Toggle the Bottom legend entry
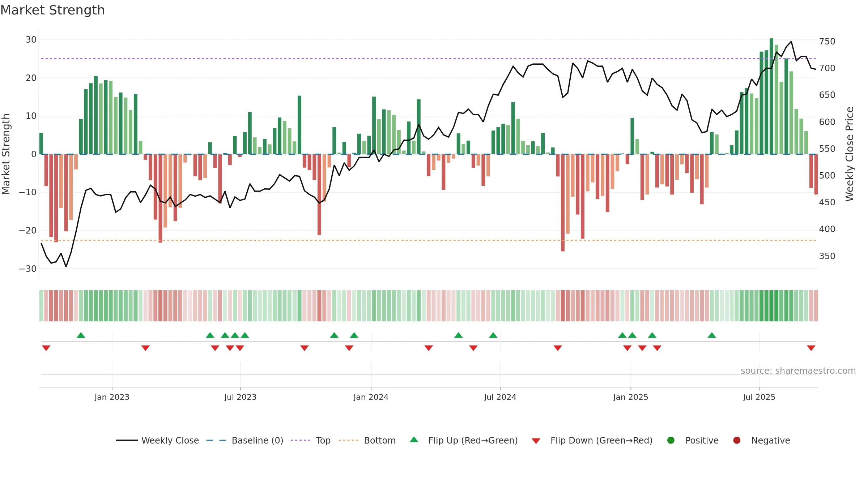The height and width of the screenshot is (488, 868). (x=367, y=440)
